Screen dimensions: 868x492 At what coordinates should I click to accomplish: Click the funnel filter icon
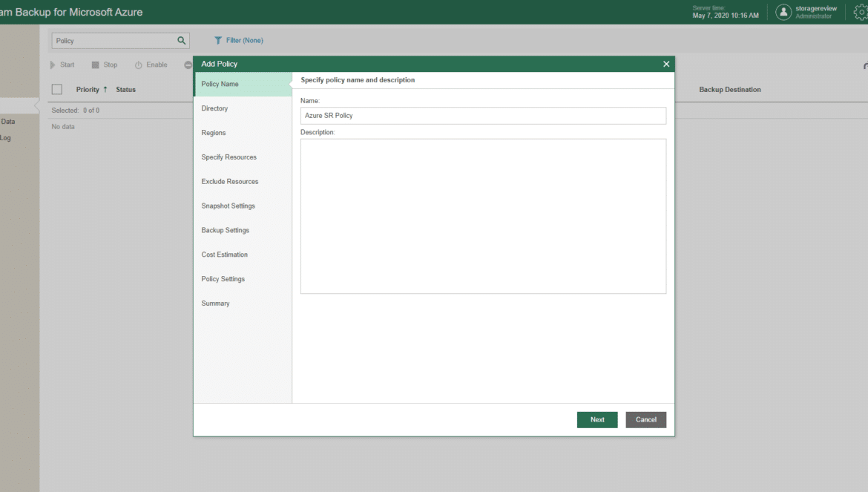pyautogui.click(x=218, y=40)
